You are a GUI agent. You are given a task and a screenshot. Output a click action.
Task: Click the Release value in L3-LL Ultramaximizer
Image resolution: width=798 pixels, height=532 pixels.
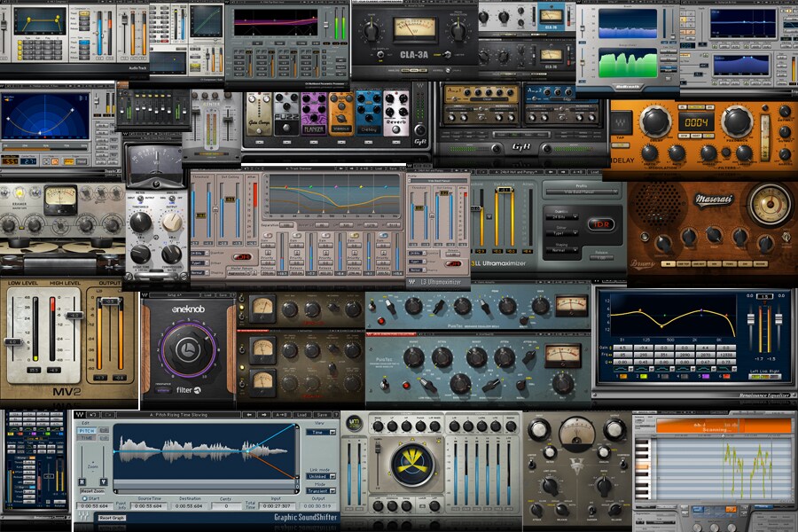click(601, 258)
